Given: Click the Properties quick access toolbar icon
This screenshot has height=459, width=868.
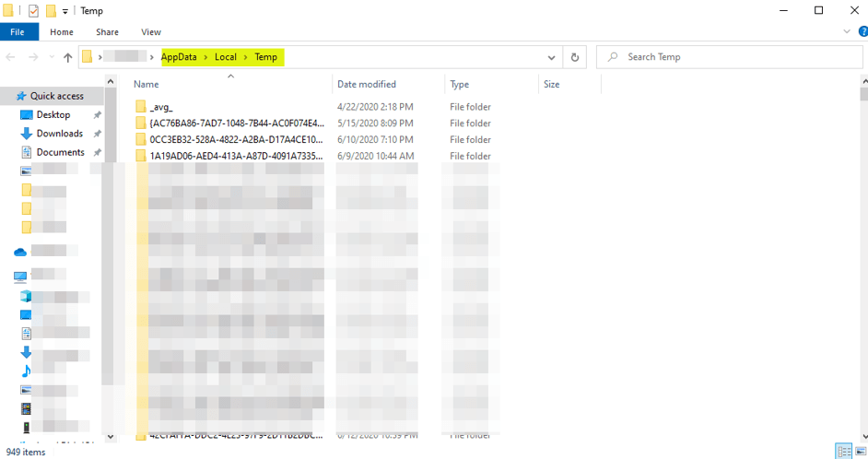Looking at the screenshot, I should [x=33, y=10].
